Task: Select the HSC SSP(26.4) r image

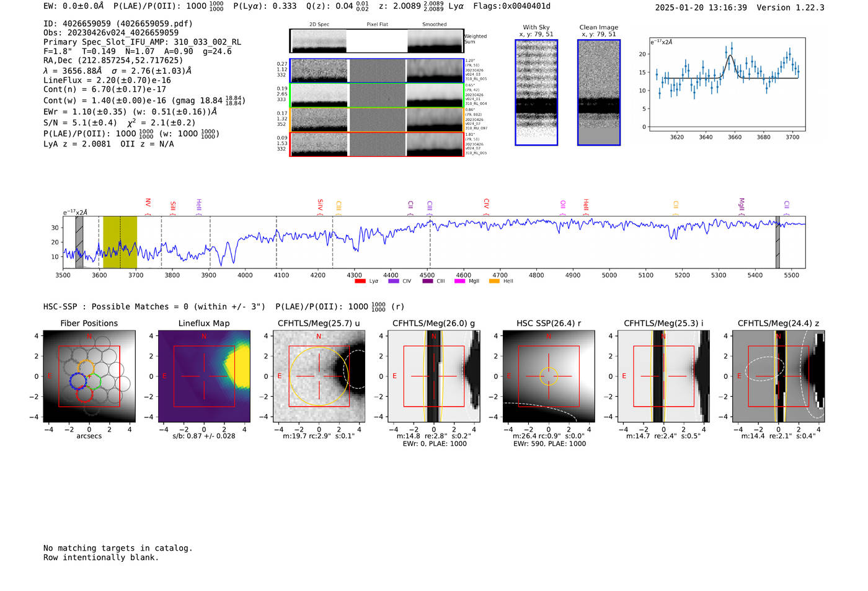Action: click(x=549, y=376)
